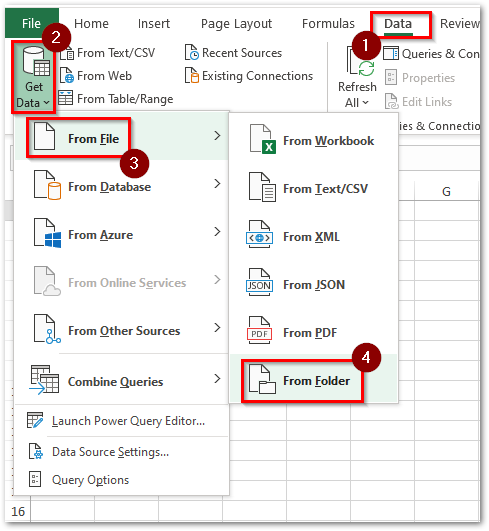Switch to the Formulas ribbon tab

point(328,24)
